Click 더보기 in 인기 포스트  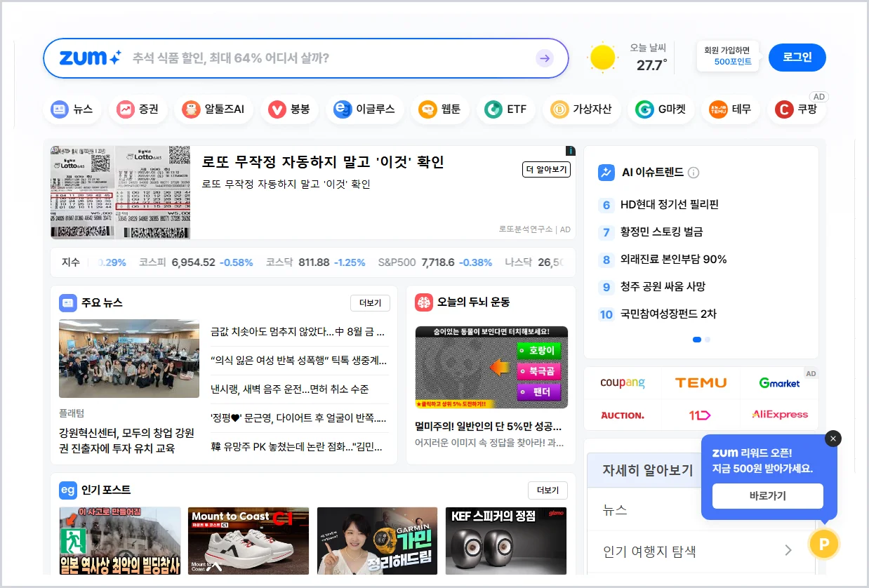[548, 490]
